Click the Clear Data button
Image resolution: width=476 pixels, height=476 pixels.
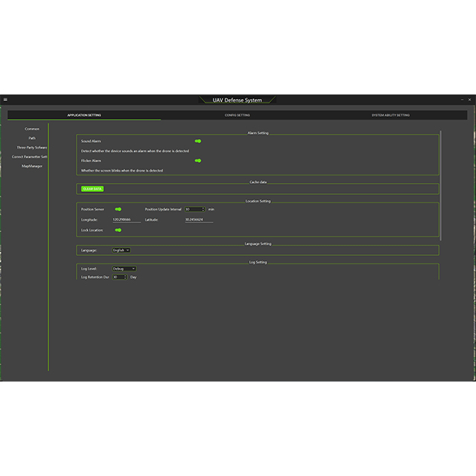coord(92,189)
